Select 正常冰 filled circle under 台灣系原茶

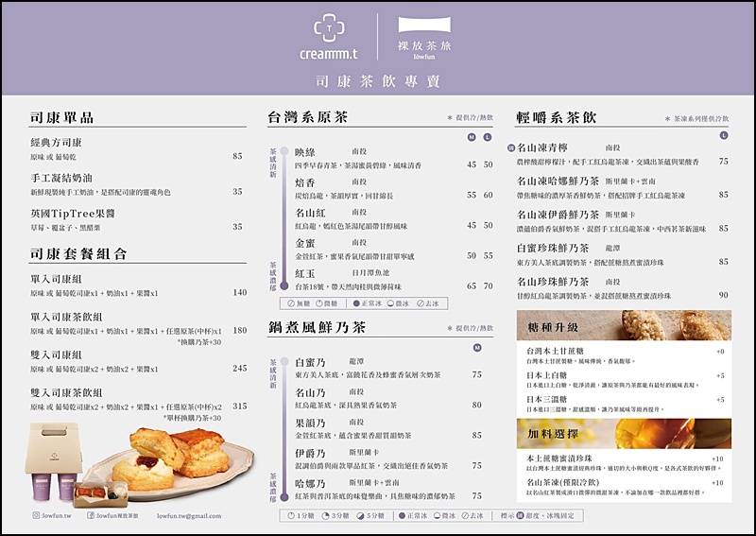click(355, 303)
